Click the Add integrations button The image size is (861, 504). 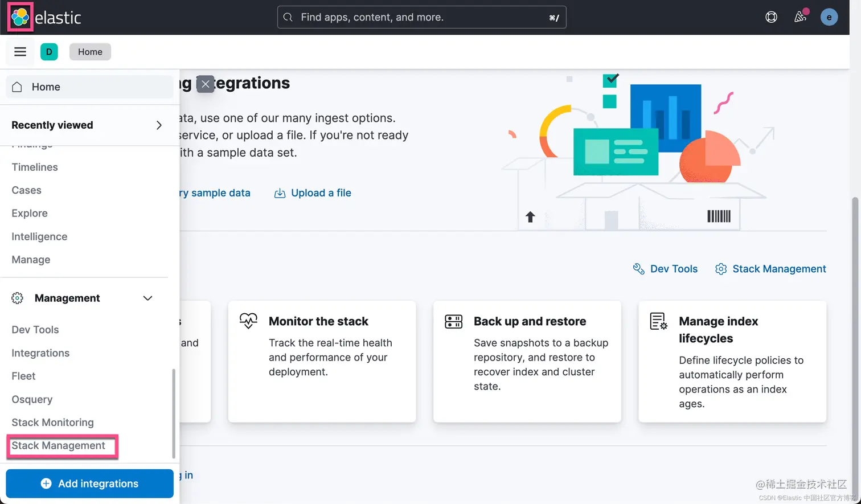coord(89,483)
